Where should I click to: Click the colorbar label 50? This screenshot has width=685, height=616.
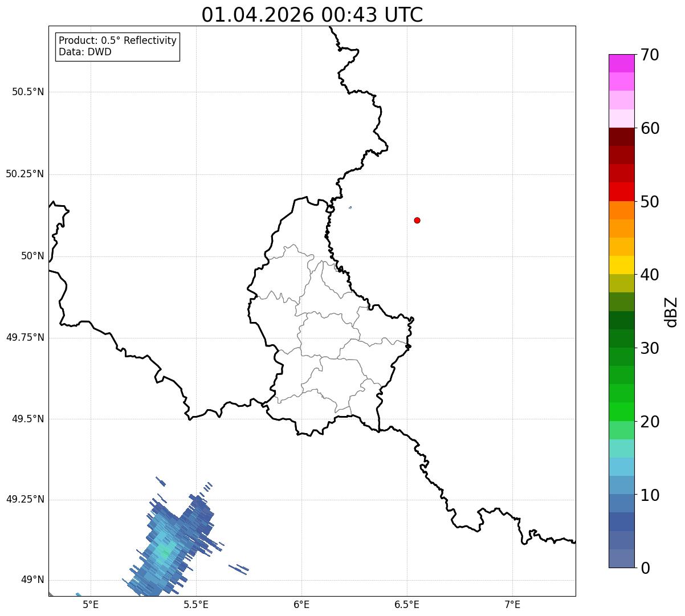650,202
